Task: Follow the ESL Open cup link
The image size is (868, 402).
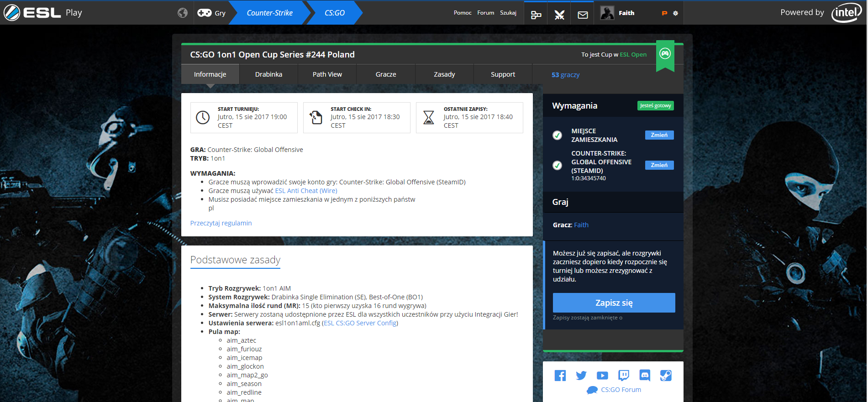Action: click(x=633, y=54)
